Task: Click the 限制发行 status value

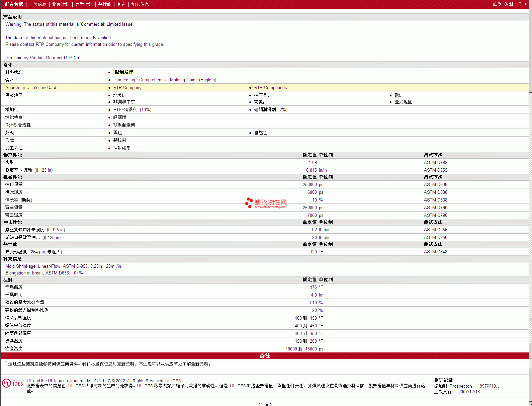Action: tap(124, 72)
